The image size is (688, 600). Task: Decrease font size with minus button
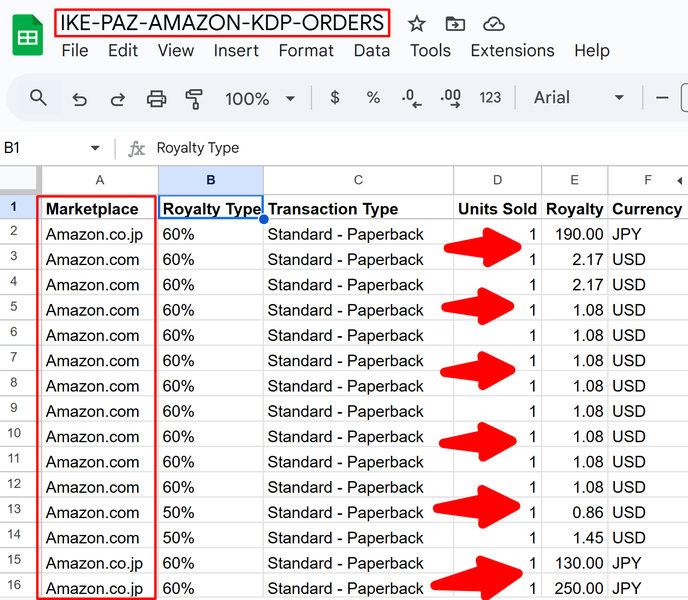pos(661,98)
